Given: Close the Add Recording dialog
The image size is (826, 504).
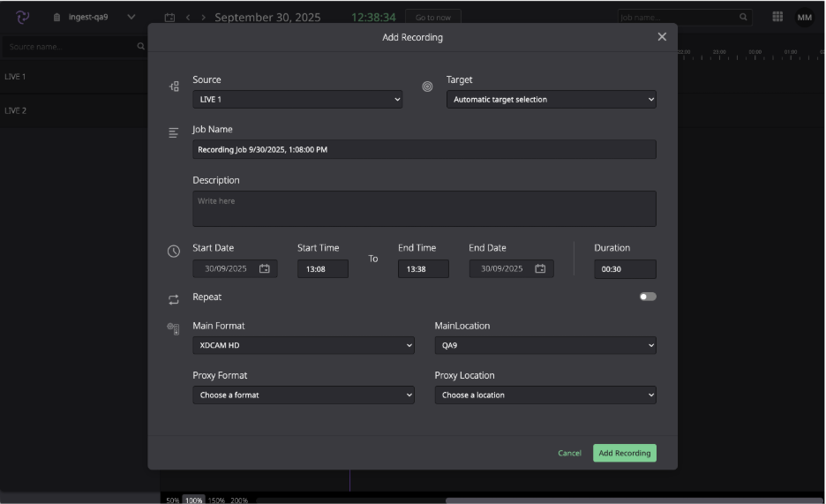Looking at the screenshot, I should [x=662, y=37].
